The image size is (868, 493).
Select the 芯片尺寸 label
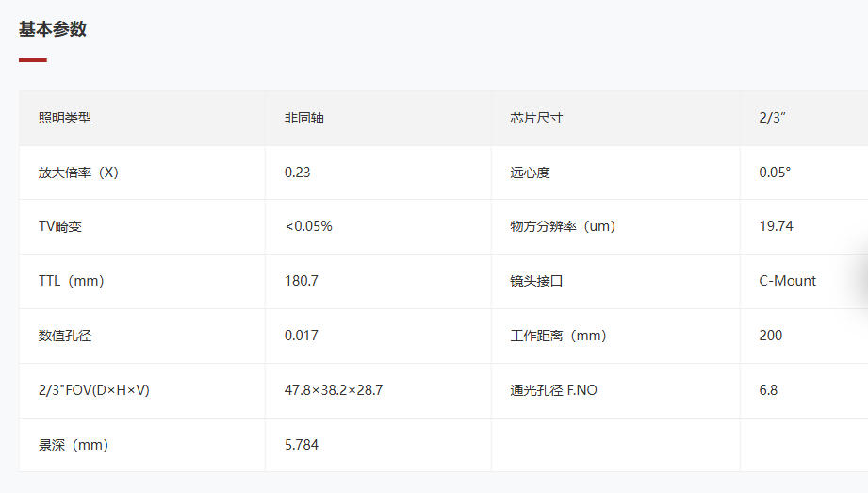point(536,118)
